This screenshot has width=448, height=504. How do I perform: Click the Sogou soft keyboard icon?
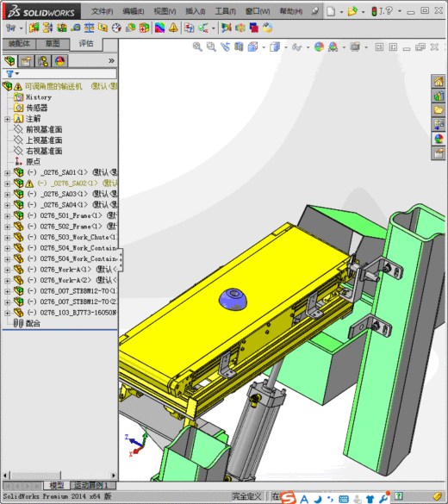[x=344, y=499]
